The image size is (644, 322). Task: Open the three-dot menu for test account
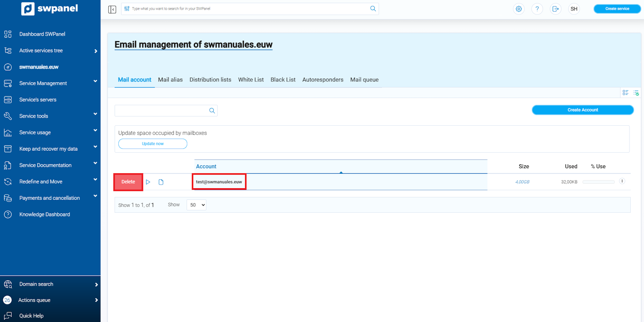tap(622, 181)
